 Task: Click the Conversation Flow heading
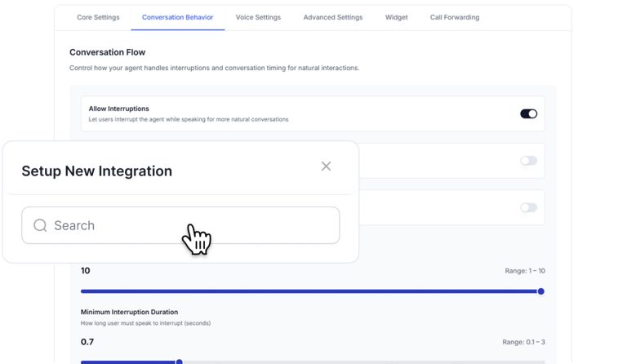(x=107, y=52)
